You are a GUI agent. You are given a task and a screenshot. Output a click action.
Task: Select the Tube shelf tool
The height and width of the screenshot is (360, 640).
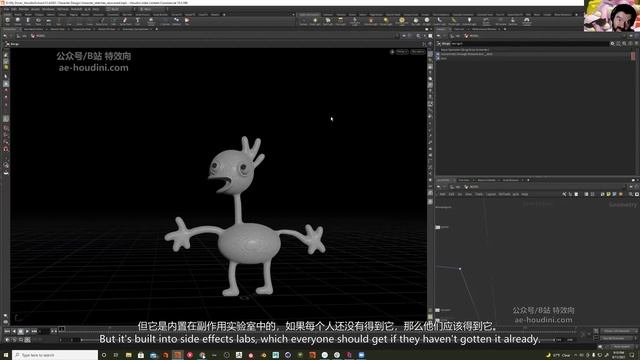[x=28, y=21]
